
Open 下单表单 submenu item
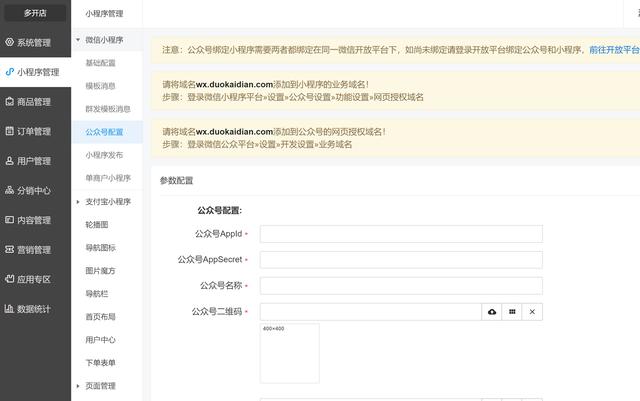coord(100,363)
